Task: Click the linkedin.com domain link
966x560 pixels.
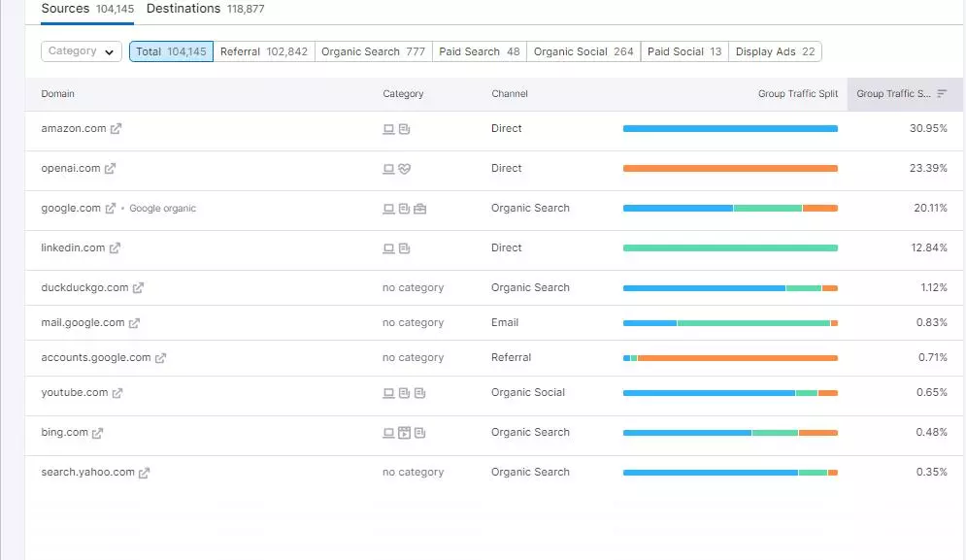Action: click(73, 247)
